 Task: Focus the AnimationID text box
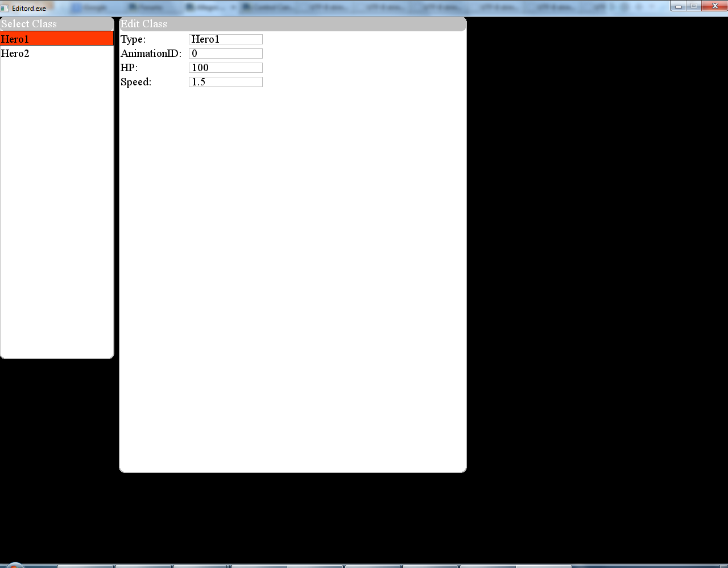tap(226, 53)
